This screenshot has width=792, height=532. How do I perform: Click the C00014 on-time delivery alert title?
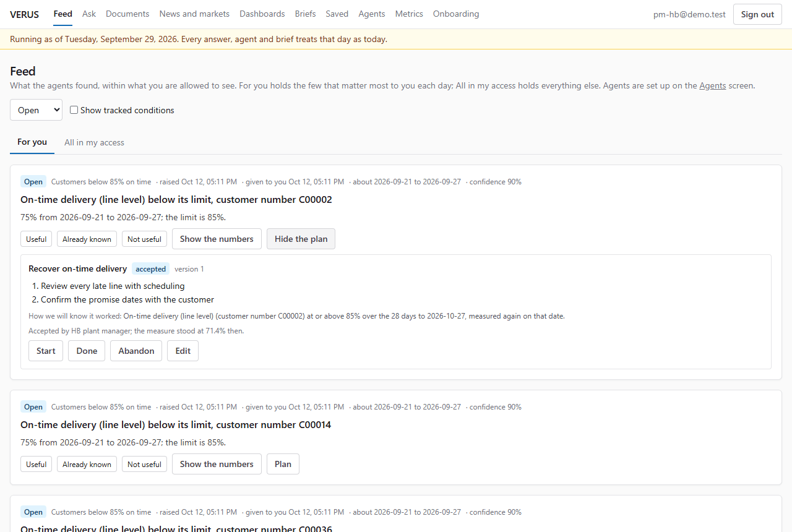coord(176,425)
